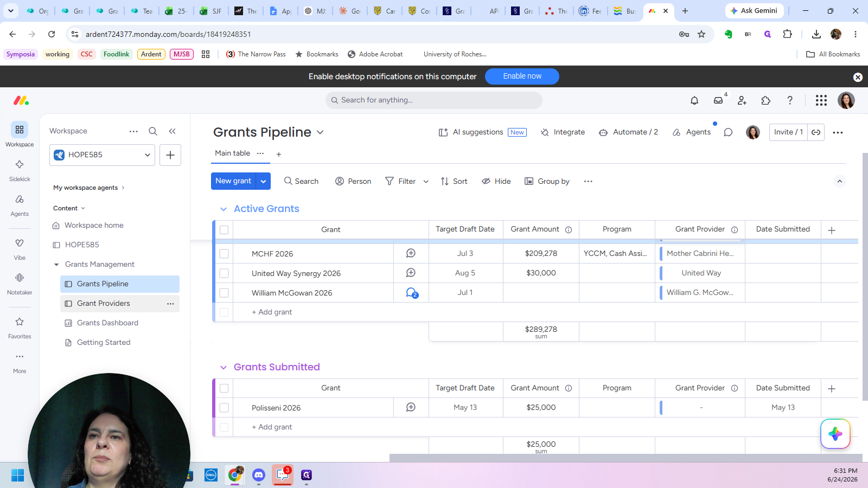Open Discord from Windows taskbar
This screenshot has height=488, width=868.
[x=259, y=475]
